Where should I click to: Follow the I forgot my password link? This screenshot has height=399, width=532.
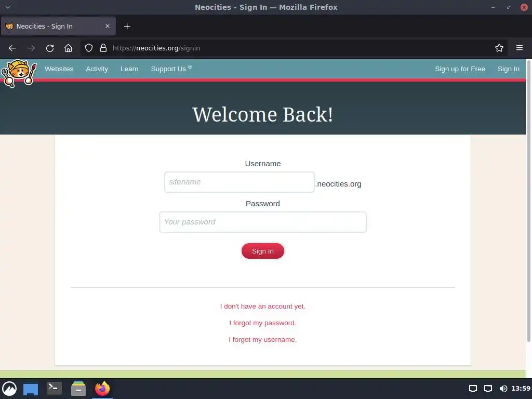point(262,323)
